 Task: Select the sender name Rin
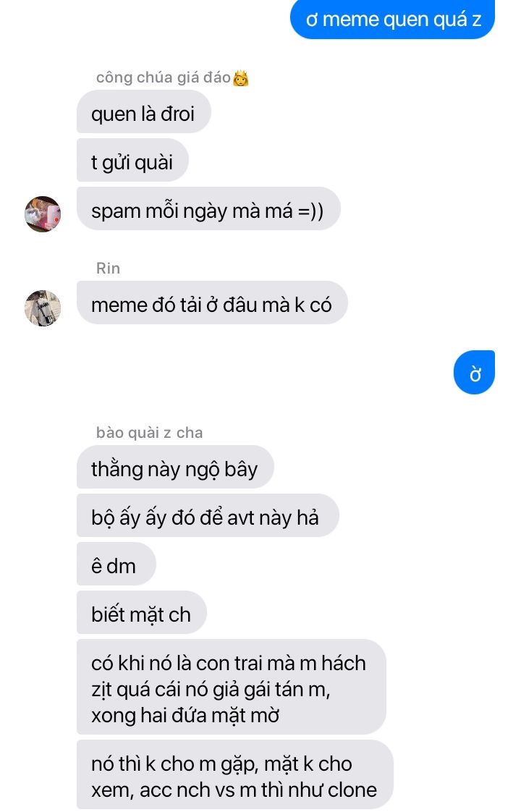tap(108, 268)
